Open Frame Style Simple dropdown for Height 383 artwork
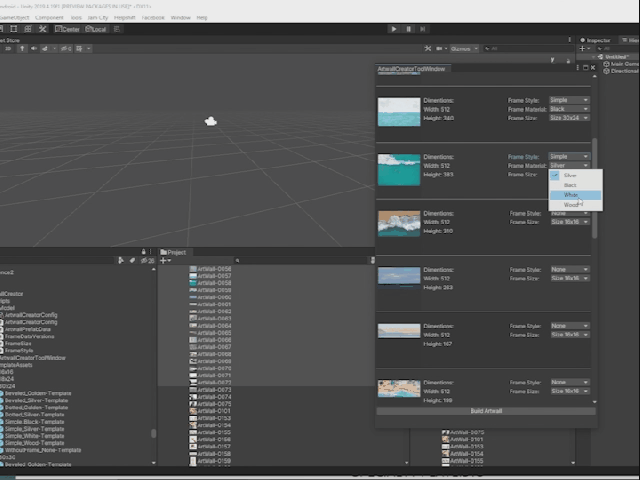The height and width of the screenshot is (480, 640). 569,157
